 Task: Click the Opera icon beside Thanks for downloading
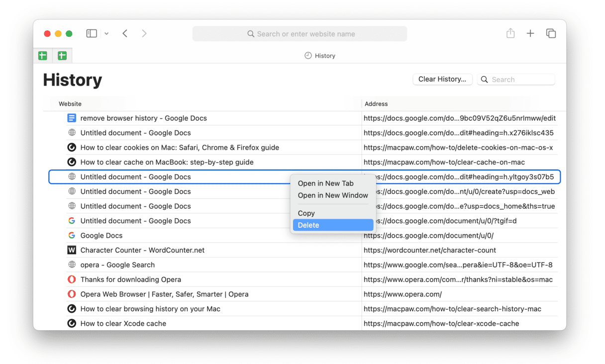[x=72, y=279]
